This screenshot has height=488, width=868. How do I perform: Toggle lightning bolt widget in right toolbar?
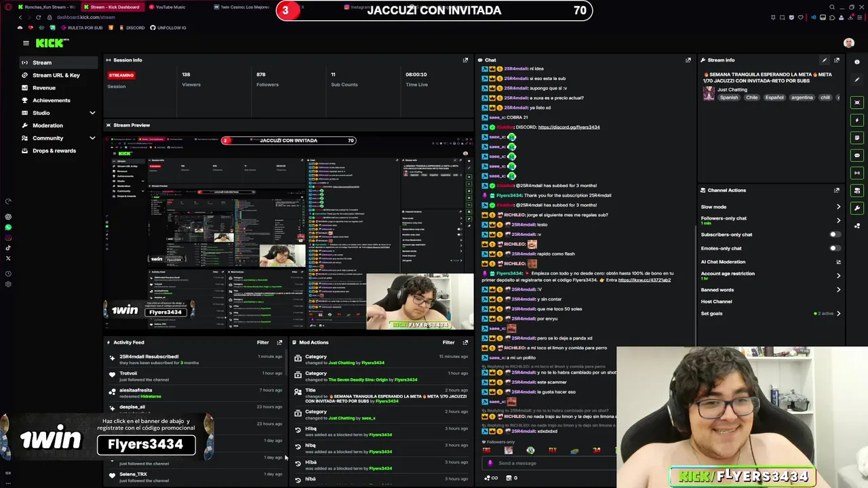pos(857,120)
